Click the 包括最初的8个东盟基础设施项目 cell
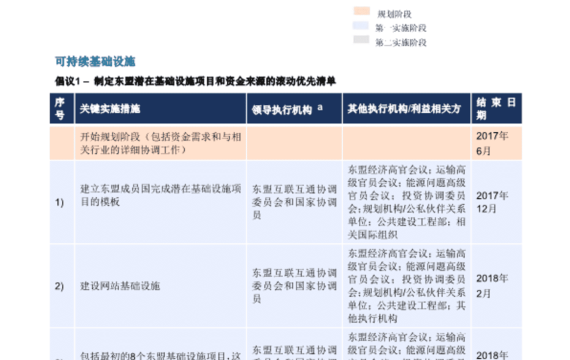Viewport: 570px width, 360px height. tap(160, 344)
